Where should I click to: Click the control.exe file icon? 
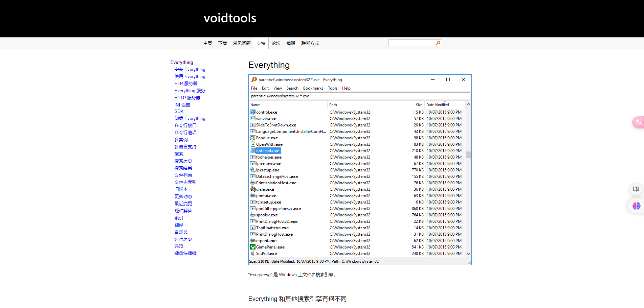point(252,112)
